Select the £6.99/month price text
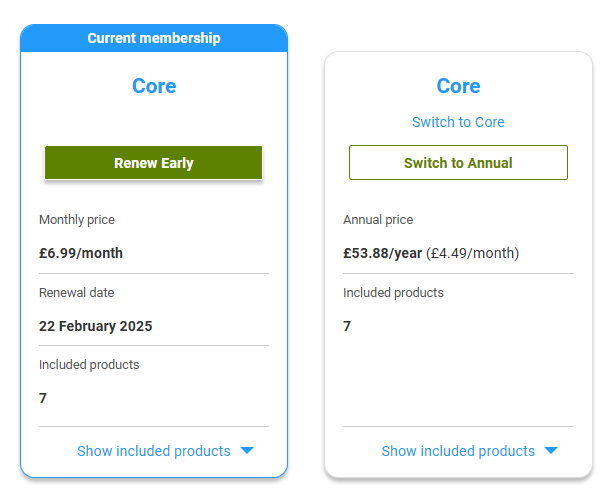 coord(81,253)
